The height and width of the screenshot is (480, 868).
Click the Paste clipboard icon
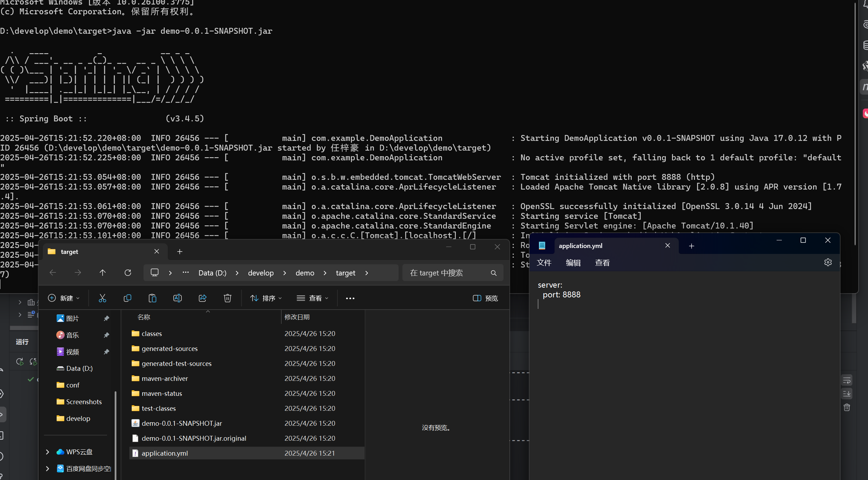tap(152, 298)
